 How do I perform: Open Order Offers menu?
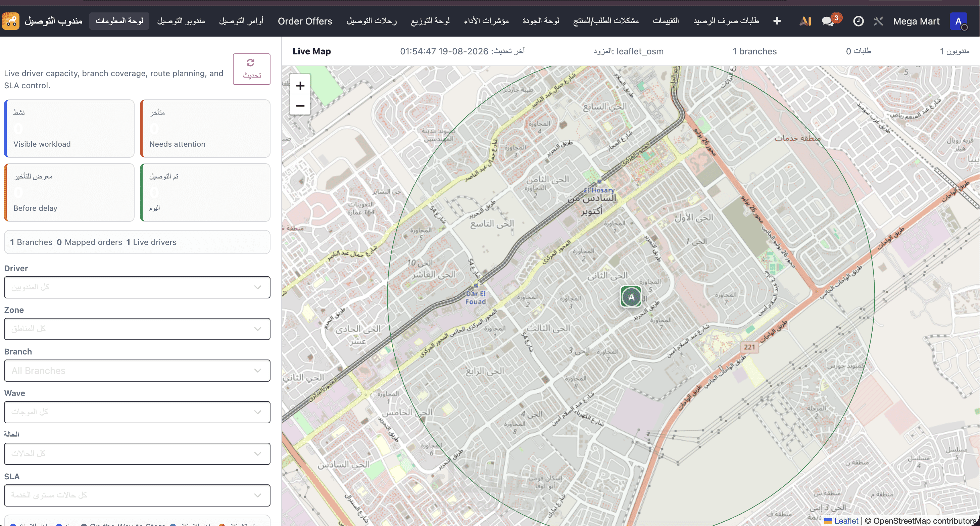tap(305, 21)
